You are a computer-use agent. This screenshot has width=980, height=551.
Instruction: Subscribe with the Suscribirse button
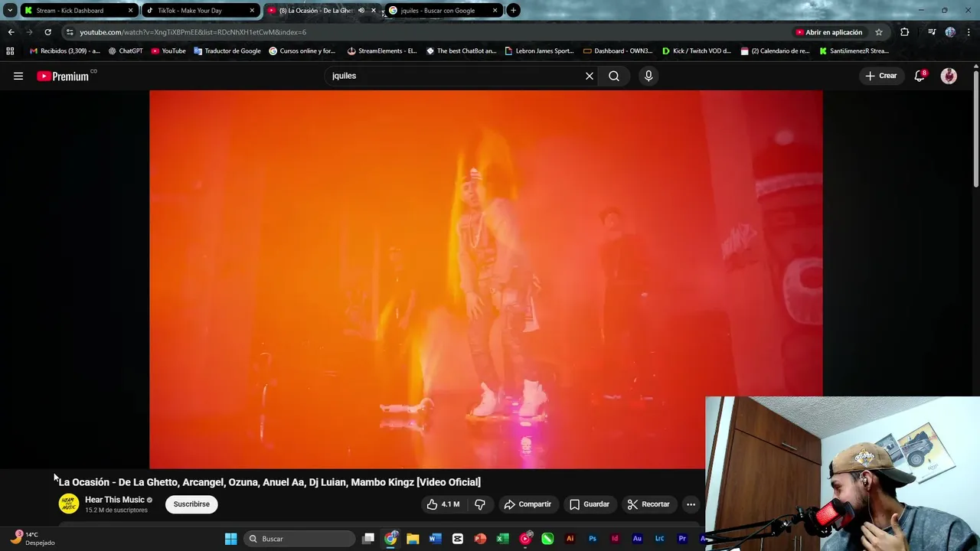(x=191, y=504)
